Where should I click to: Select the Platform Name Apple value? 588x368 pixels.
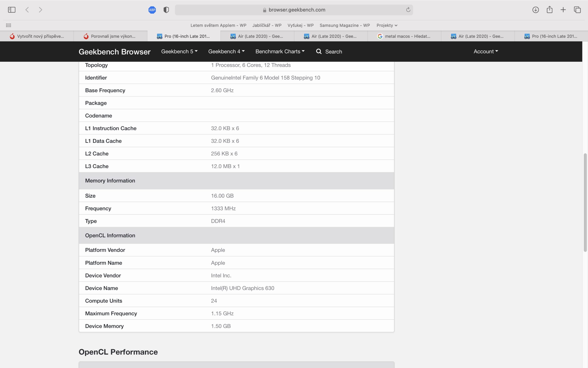pos(218,263)
